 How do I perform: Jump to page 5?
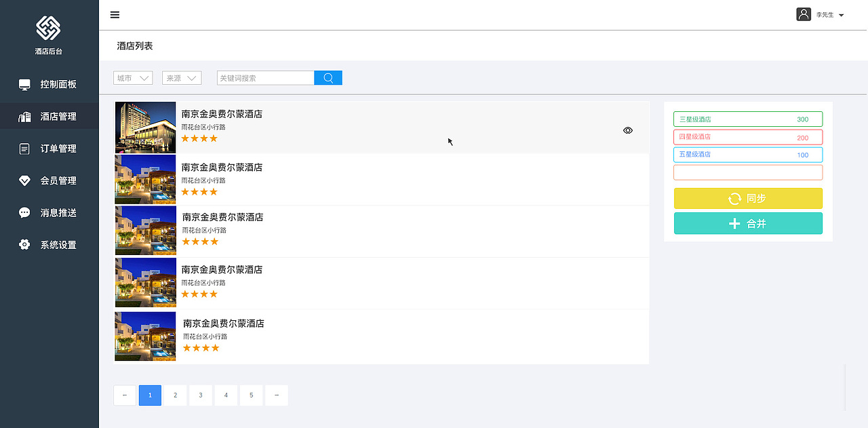pyautogui.click(x=251, y=395)
